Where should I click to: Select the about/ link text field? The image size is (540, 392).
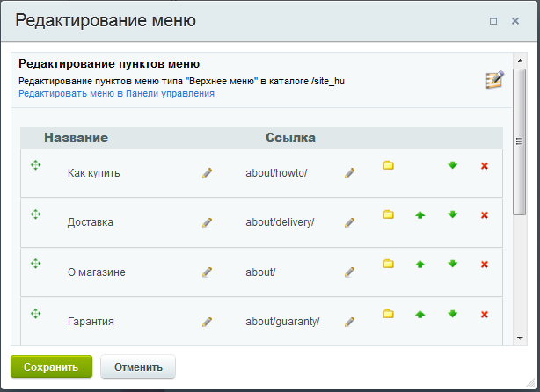tap(260, 272)
